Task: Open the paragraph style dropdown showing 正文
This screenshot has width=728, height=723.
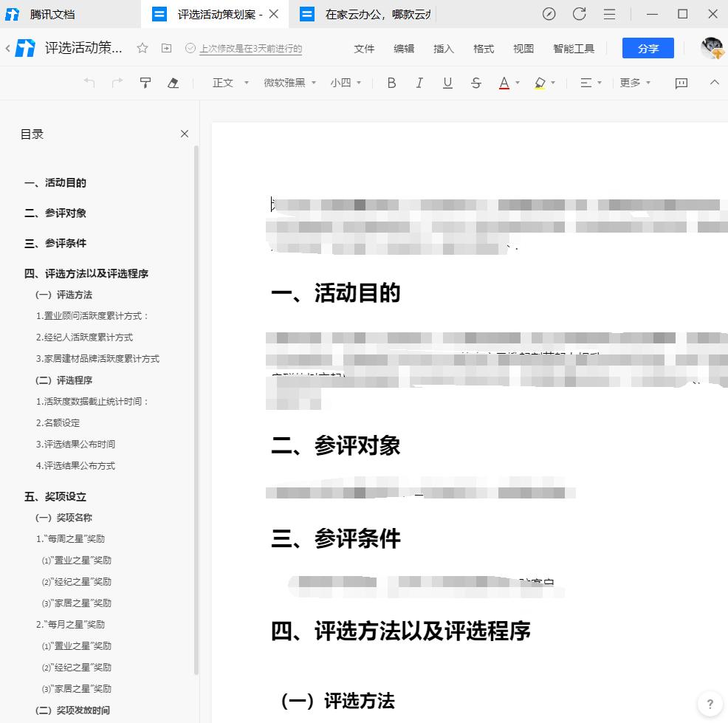Action: 227,83
